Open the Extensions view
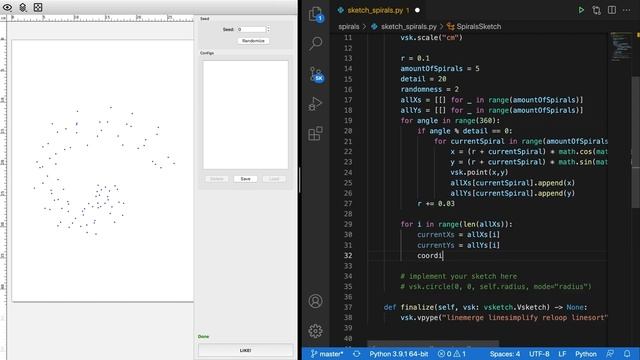The image size is (640, 360). point(315,133)
